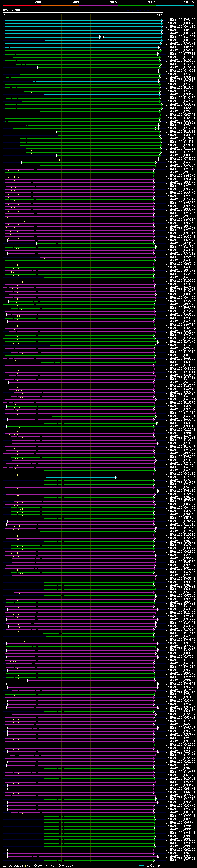Select UniRef100_B6RHQ3 label
The width and height of the screenshot is (197, 868).
(180, 240)
